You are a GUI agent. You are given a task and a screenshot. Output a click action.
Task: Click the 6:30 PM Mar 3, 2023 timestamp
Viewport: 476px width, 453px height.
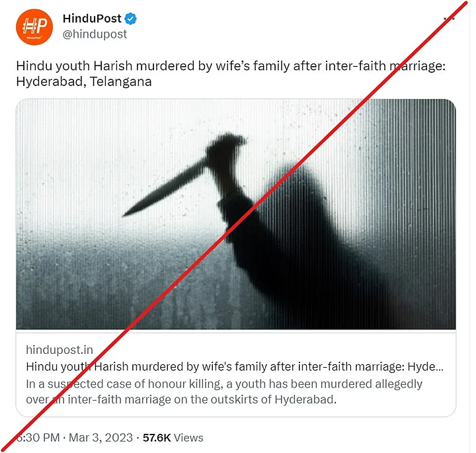click(x=74, y=438)
